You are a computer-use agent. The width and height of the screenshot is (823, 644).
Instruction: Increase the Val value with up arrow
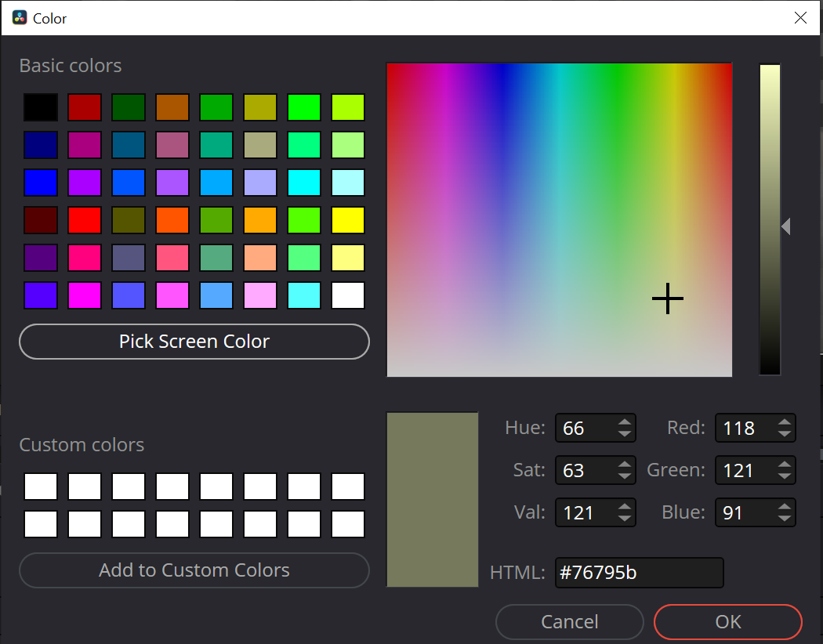tap(624, 508)
